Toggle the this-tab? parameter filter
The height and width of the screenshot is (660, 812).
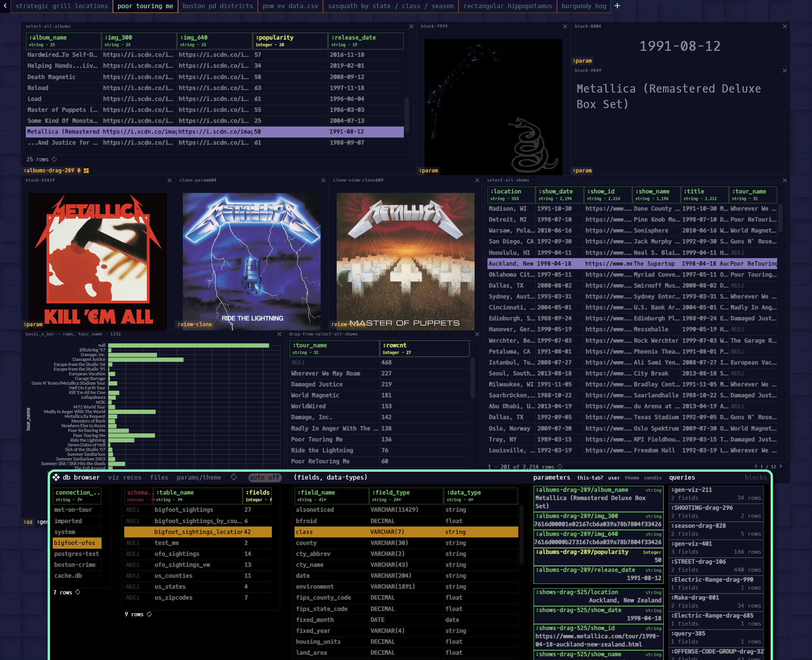[x=590, y=478]
